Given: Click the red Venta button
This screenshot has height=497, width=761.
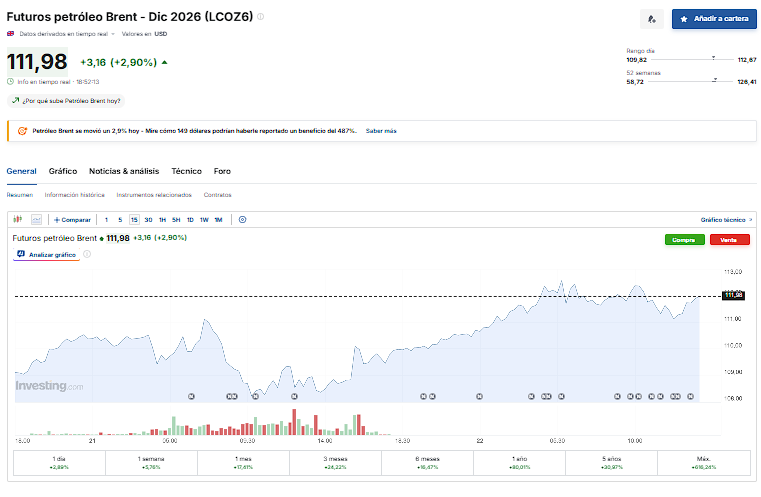Looking at the screenshot, I should click(x=729, y=240).
